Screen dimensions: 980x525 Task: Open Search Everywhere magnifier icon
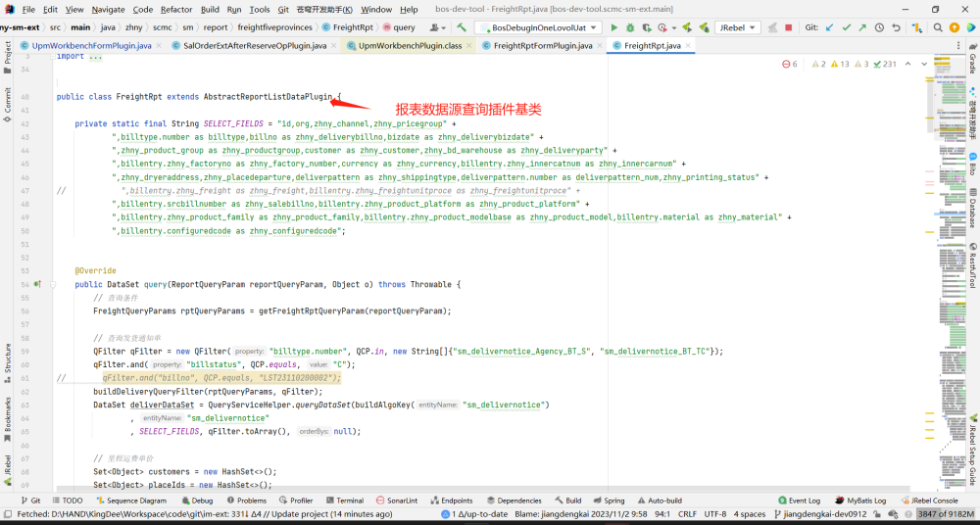pos(938,27)
